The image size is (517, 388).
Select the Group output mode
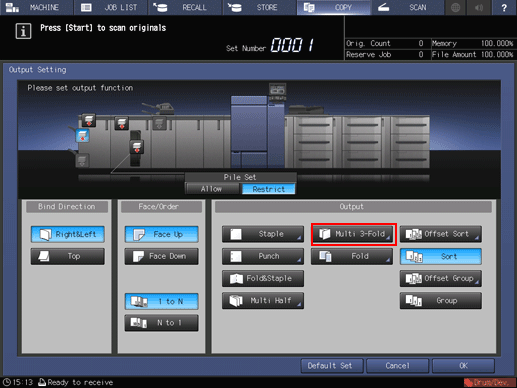point(441,301)
